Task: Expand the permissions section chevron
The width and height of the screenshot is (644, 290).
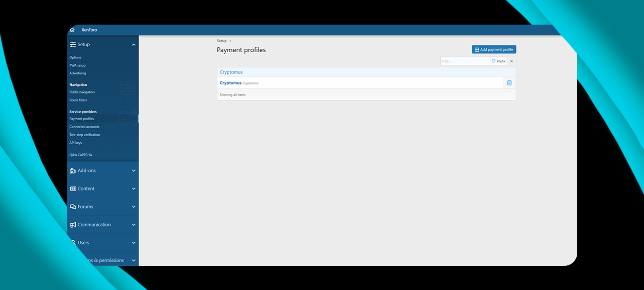Action: [x=134, y=261]
